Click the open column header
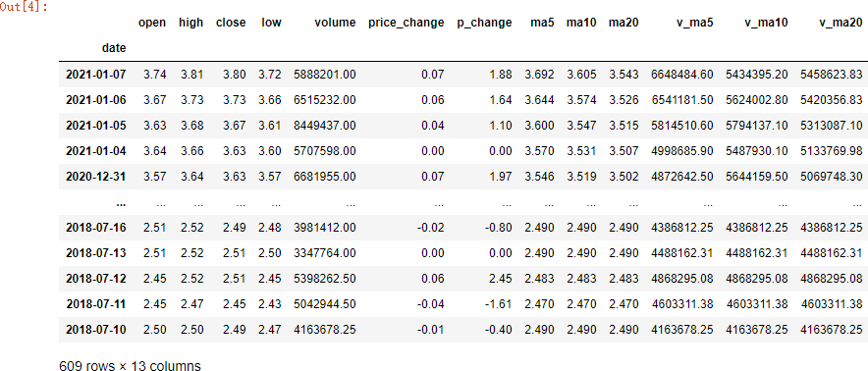The height and width of the screenshot is (371, 868). pos(151,23)
